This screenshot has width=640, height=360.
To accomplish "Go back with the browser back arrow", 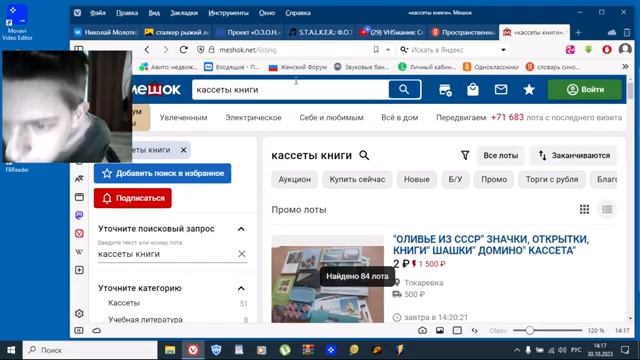I will pyautogui.click(x=147, y=50).
